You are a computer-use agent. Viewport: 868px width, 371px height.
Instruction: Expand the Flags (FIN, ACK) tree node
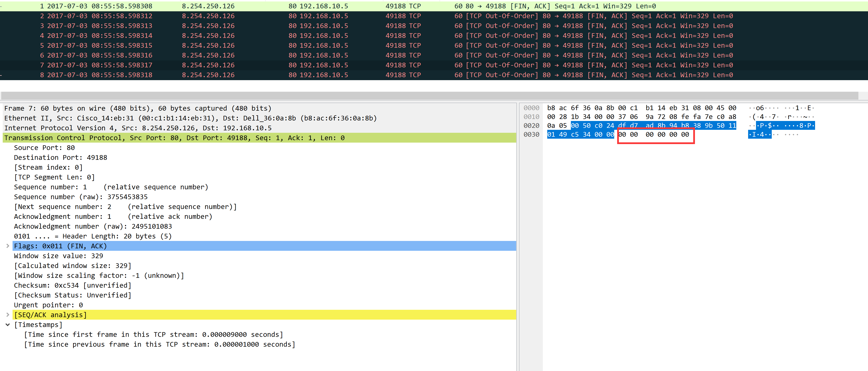coord(8,246)
